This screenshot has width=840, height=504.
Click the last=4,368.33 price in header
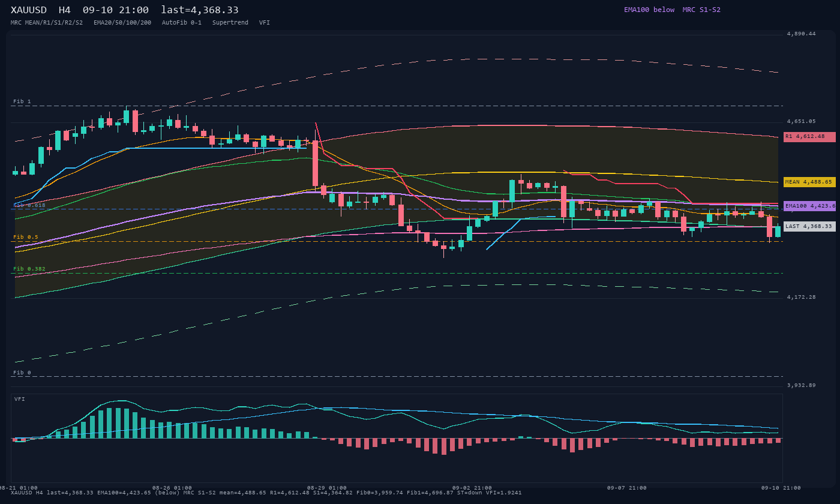[x=200, y=10]
